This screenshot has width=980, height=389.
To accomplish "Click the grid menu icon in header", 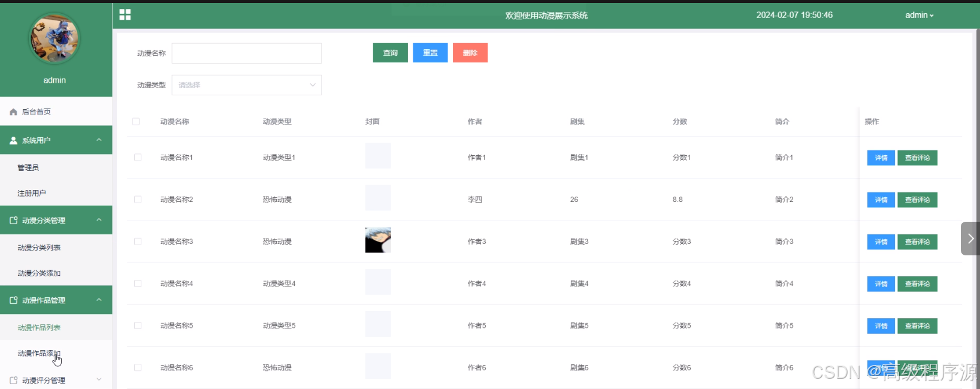I will pyautogui.click(x=125, y=14).
